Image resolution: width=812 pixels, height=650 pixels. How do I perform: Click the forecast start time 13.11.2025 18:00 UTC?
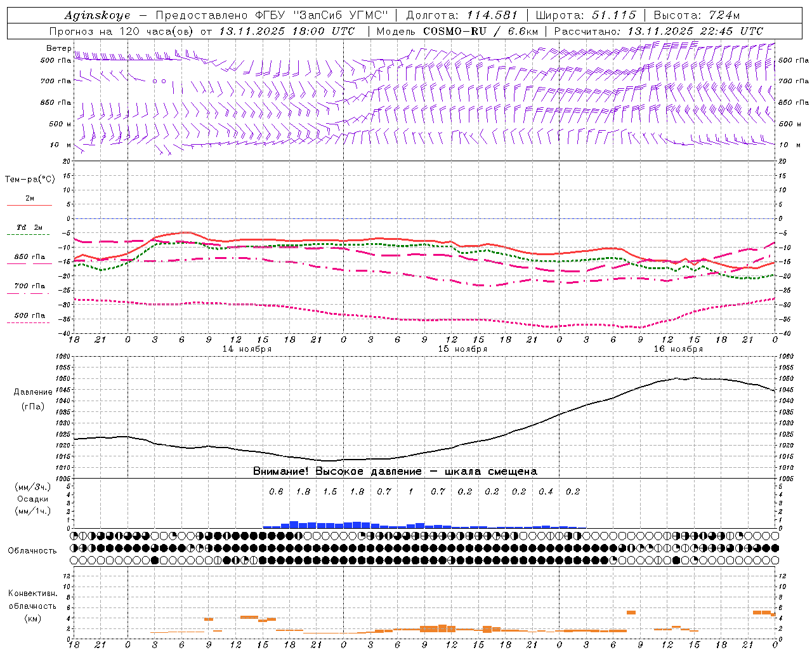[287, 31]
